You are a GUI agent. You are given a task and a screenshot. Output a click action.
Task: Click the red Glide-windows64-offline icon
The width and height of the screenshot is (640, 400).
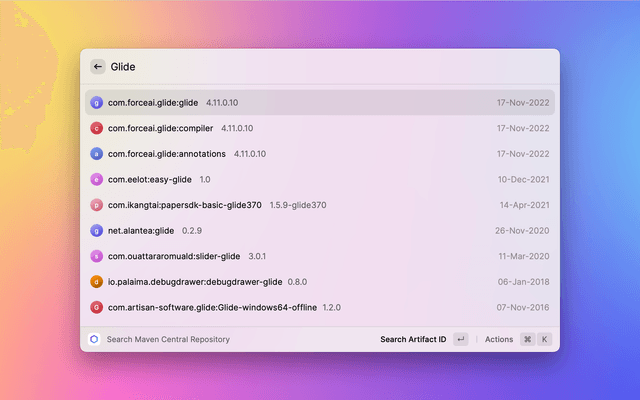pos(97,307)
